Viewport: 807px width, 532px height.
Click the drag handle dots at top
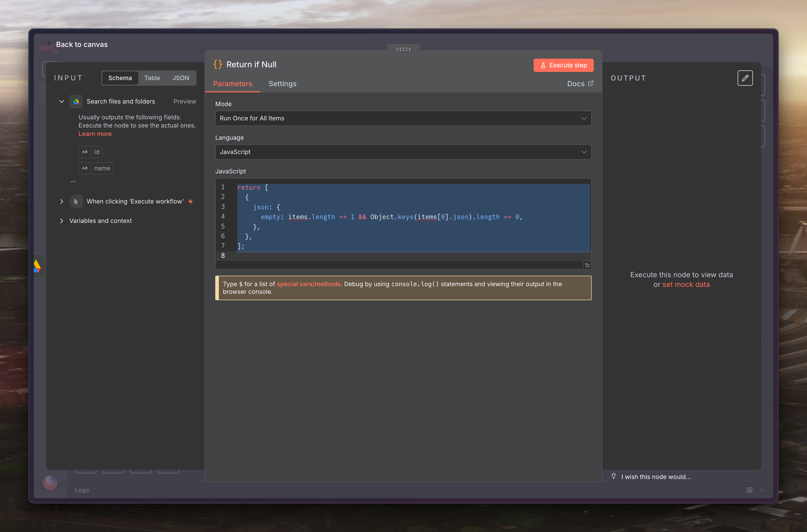pyautogui.click(x=403, y=49)
